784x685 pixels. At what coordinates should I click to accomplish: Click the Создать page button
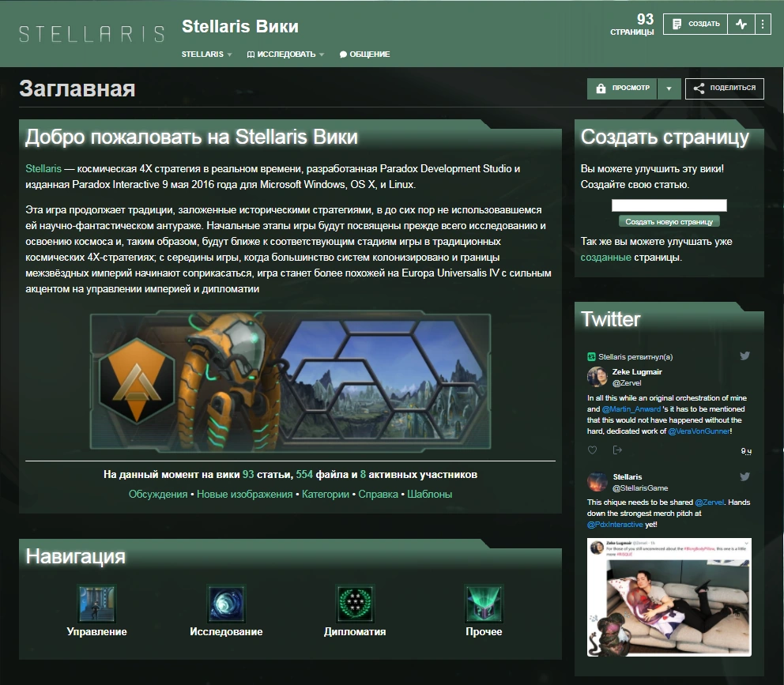[695, 24]
